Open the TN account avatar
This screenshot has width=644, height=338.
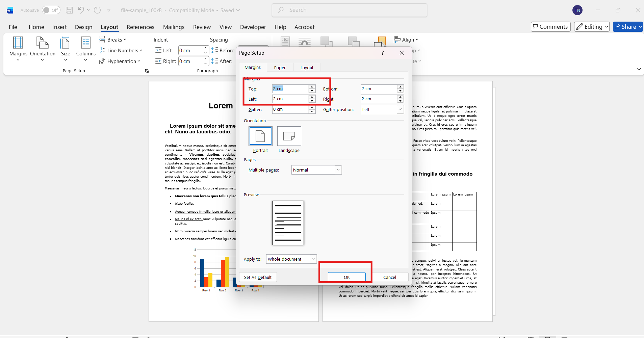point(577,10)
